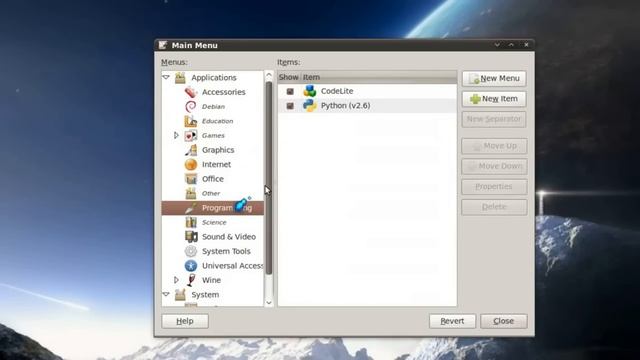The height and width of the screenshot is (360, 640).
Task: Click the Menus scrollbar down arrow
Action: tap(269, 302)
